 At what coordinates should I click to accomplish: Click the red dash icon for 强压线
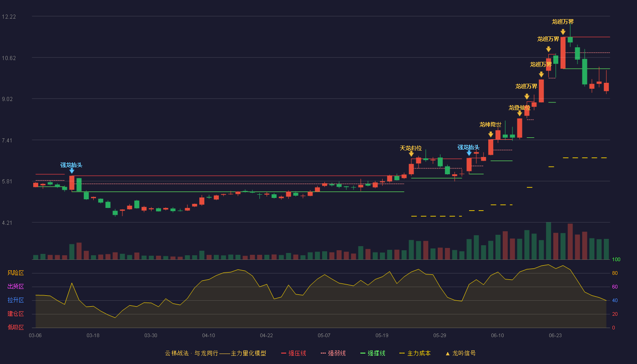pos(283,353)
